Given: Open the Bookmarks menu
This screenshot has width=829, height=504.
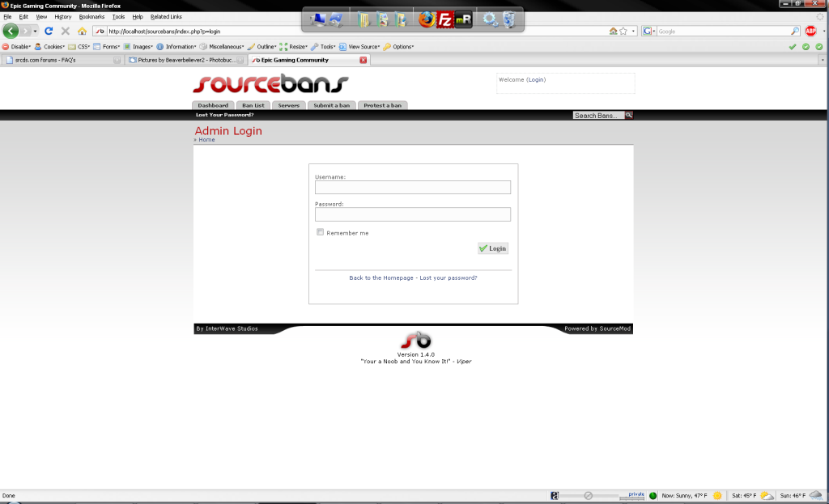Looking at the screenshot, I should coord(91,17).
